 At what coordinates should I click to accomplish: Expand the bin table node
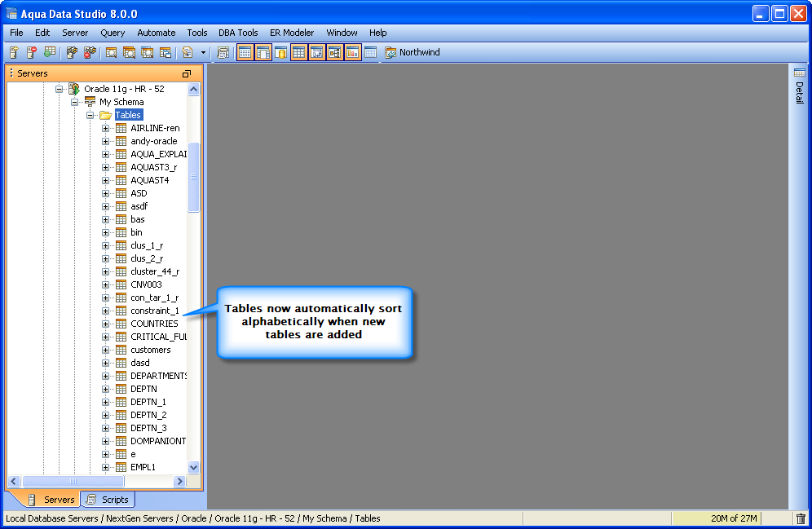click(x=106, y=232)
